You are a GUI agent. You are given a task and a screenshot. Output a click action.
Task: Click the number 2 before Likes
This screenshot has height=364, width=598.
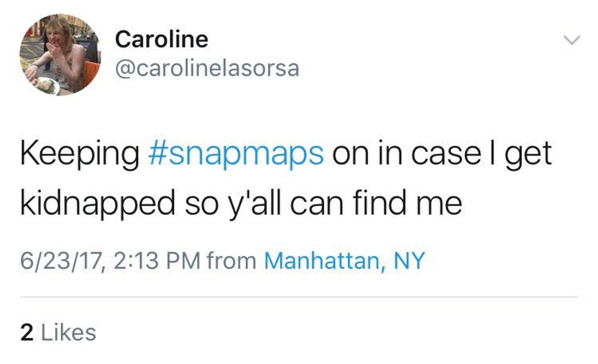coord(26,332)
